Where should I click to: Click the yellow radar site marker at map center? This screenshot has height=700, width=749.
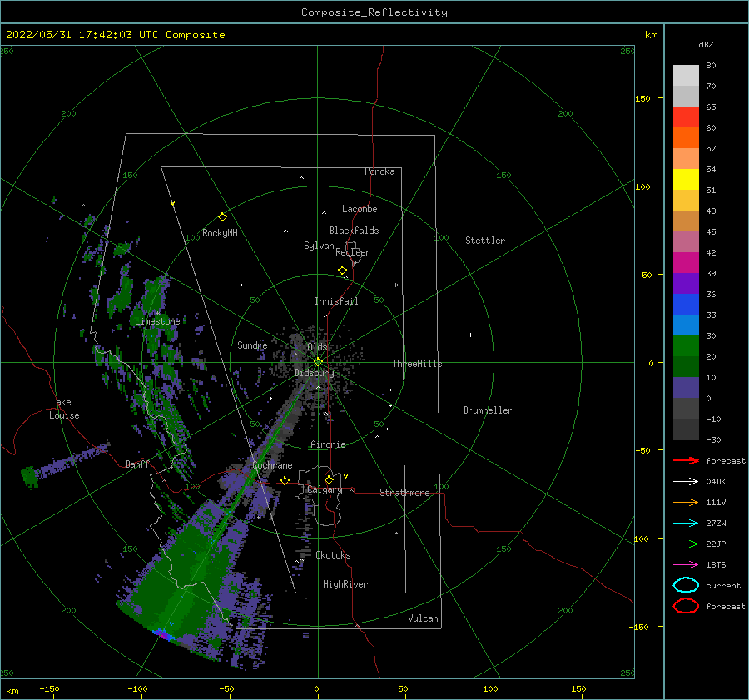pyautogui.click(x=318, y=362)
